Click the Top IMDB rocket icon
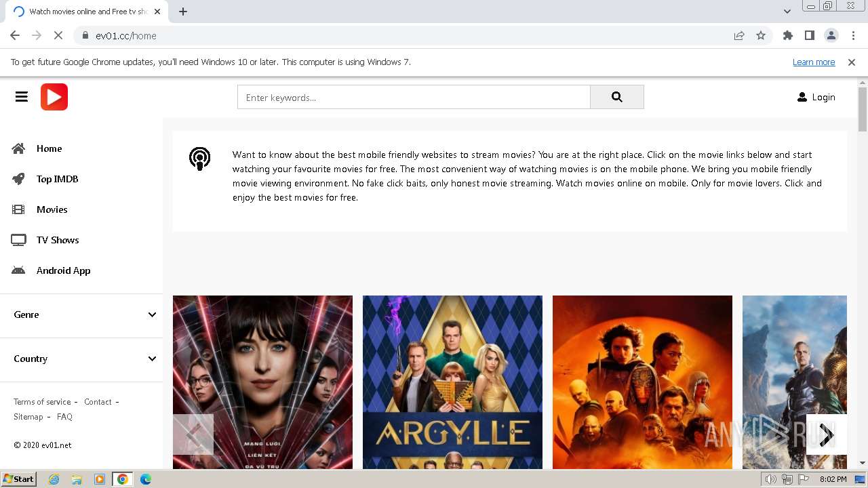This screenshot has width=868, height=488. pos(18,179)
